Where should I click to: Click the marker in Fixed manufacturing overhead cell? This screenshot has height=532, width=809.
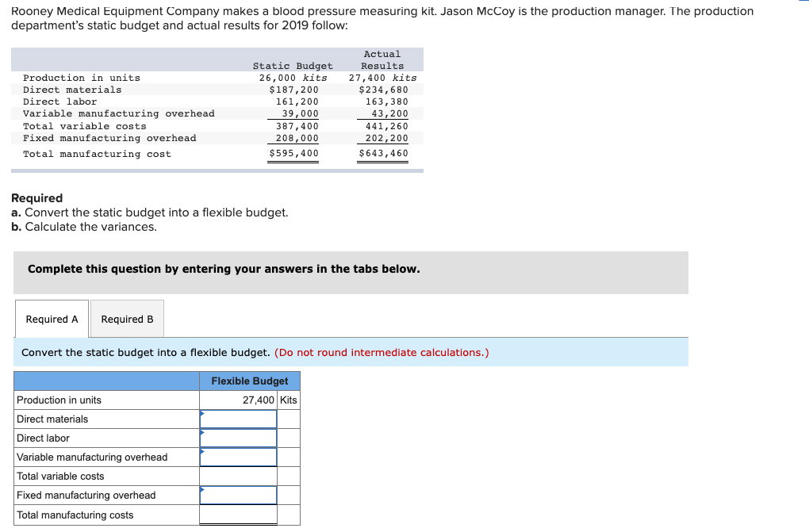pyautogui.click(x=203, y=491)
